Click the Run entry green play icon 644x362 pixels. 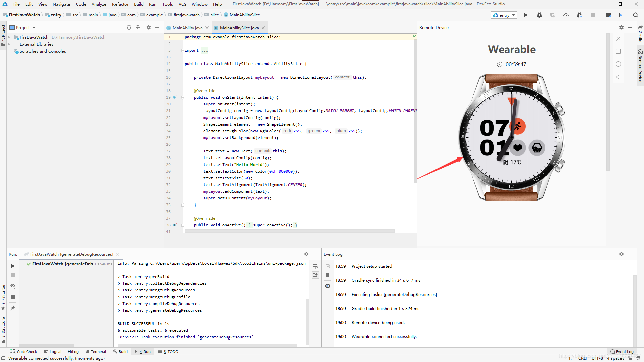525,15
